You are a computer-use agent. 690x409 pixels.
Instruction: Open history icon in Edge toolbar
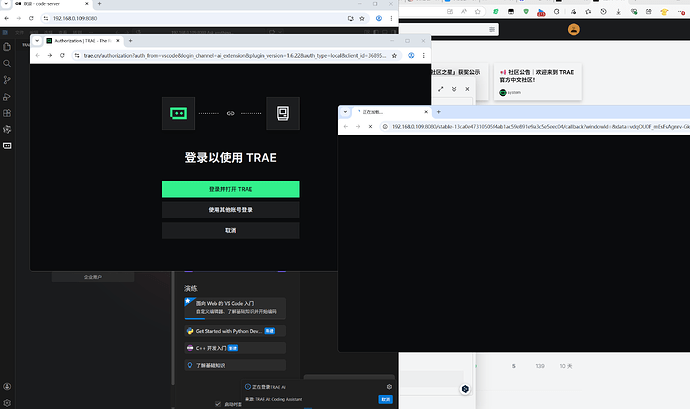(603, 12)
